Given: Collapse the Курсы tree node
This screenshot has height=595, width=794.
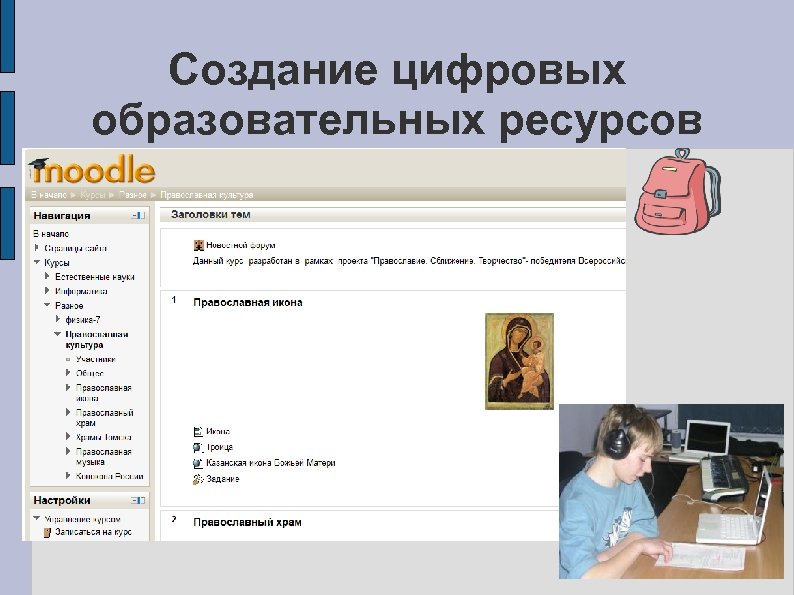Looking at the screenshot, I should click(36, 262).
